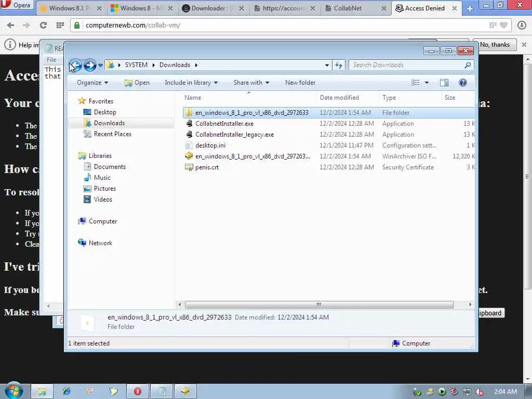This screenshot has height=399, width=532.
Task: Change view using the views icon
Action: click(x=415, y=83)
